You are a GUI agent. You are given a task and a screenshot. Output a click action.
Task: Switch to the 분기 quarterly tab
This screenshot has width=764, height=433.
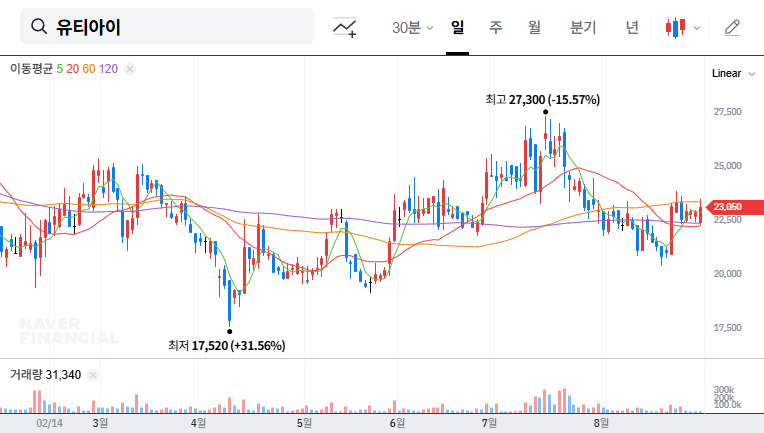(583, 27)
